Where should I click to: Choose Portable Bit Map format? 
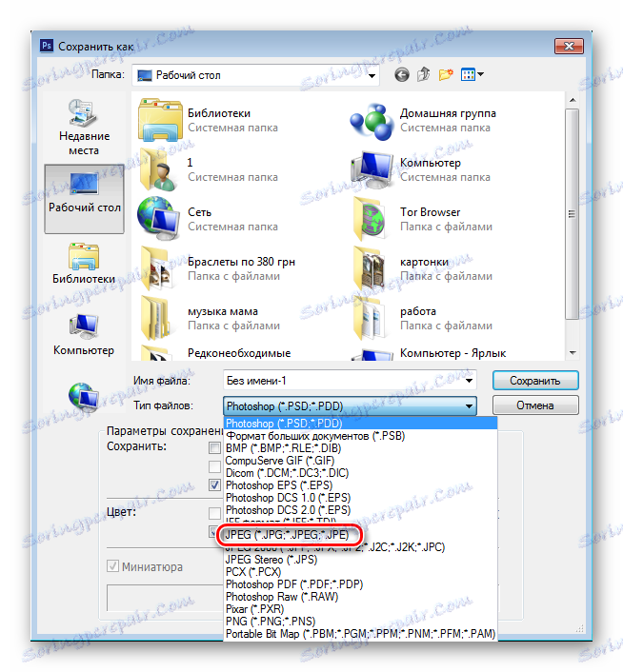tap(360, 634)
